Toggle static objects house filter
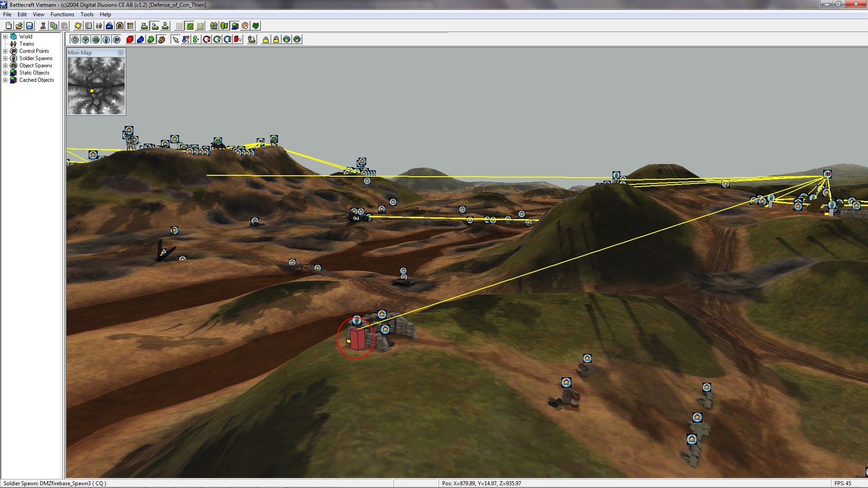This screenshot has height=488, width=868. click(75, 39)
